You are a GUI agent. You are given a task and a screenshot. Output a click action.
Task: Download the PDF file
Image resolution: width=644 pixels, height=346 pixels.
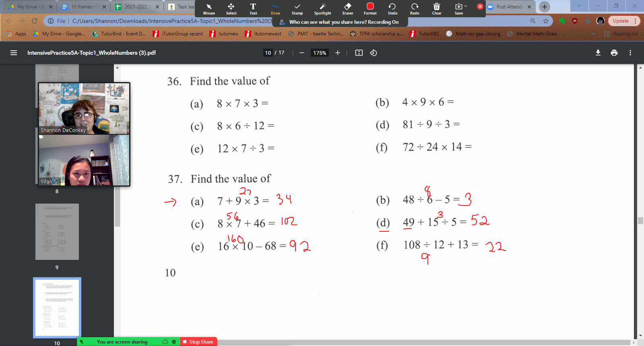[x=598, y=53]
